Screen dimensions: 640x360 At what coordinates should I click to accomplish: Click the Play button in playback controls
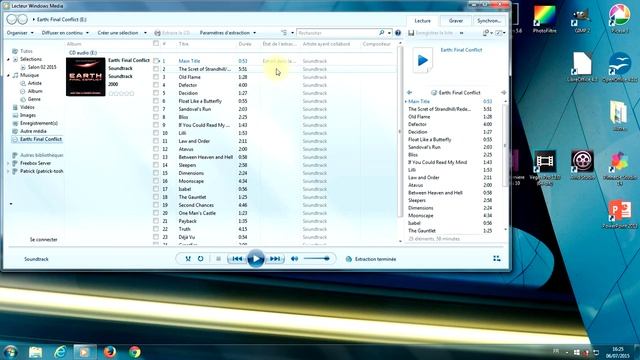(256, 259)
